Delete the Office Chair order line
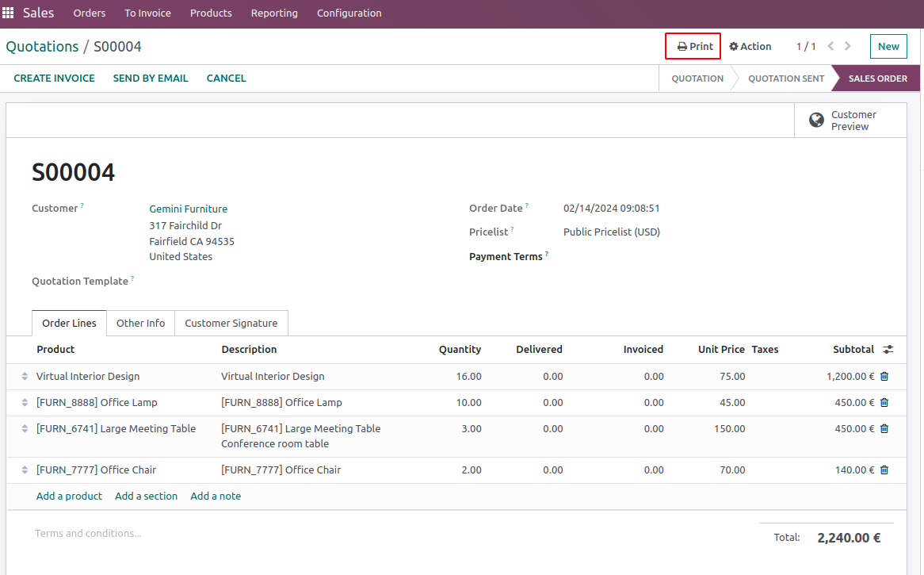924x575 pixels. click(884, 470)
